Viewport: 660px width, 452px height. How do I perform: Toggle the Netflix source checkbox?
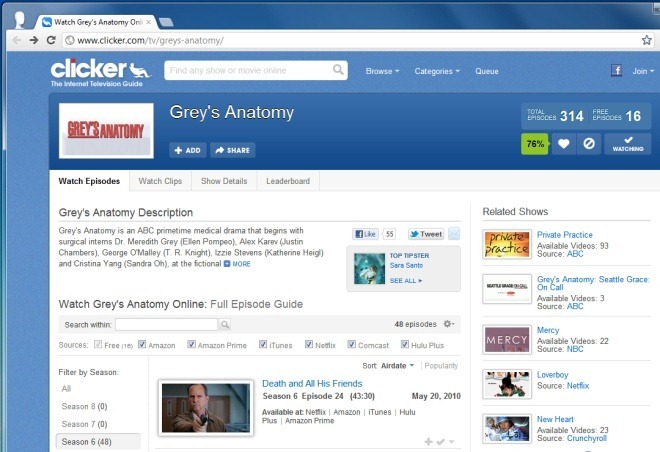point(309,344)
